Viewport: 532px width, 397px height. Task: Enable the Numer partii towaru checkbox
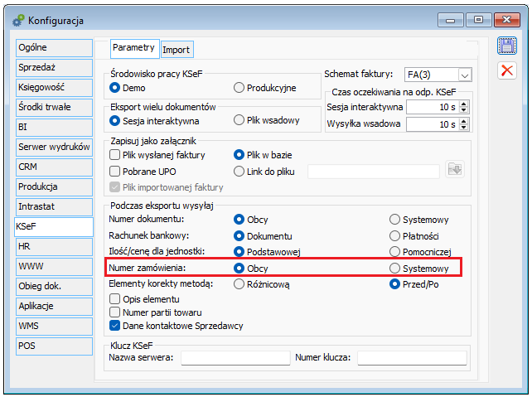point(114,312)
